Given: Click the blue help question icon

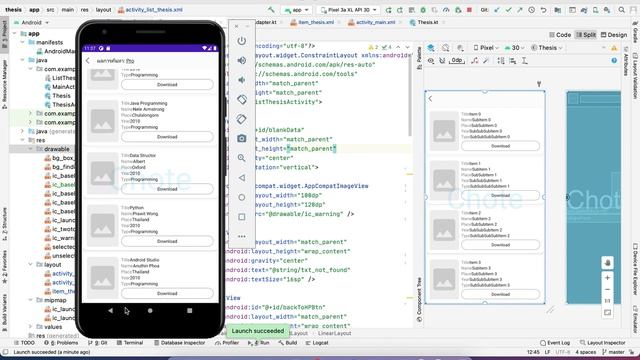Looking at the screenshot, I should point(614,60).
